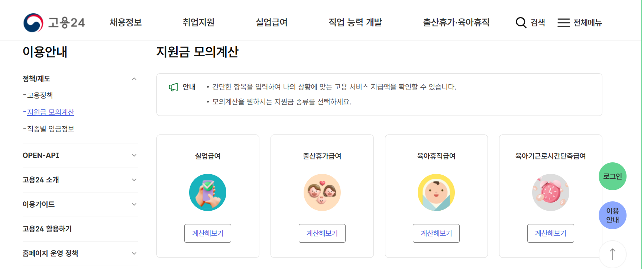Collapse the 정책/제도 sidebar section
Image resolution: width=644 pixels, height=269 pixels.
(x=134, y=78)
